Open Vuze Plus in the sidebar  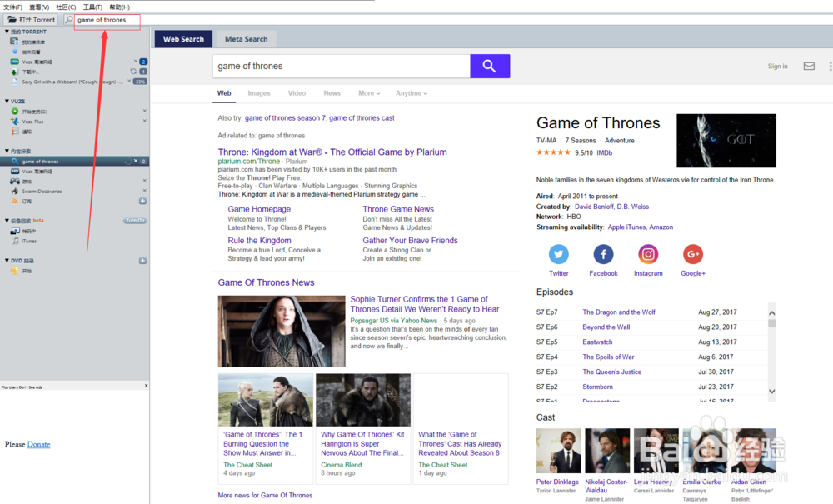(27, 122)
